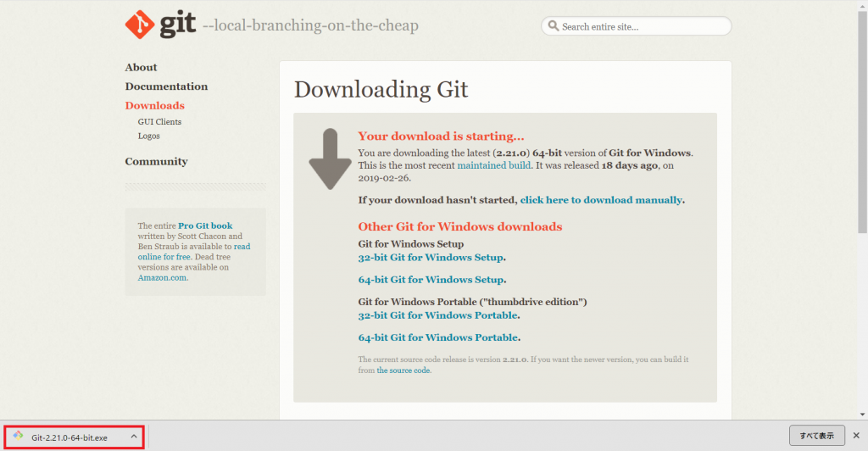Go to Documentation in the sidebar
Screen dimensions: 868x451
pos(167,86)
